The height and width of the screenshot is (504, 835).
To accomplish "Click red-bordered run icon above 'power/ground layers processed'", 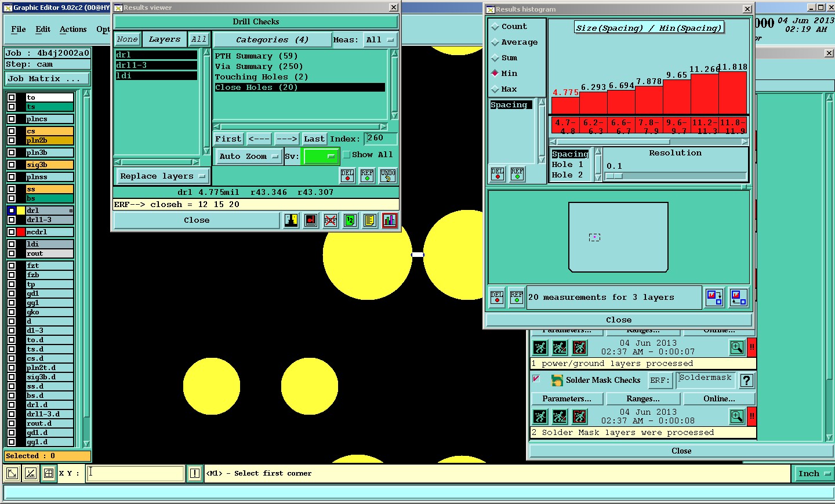I will 579,347.
